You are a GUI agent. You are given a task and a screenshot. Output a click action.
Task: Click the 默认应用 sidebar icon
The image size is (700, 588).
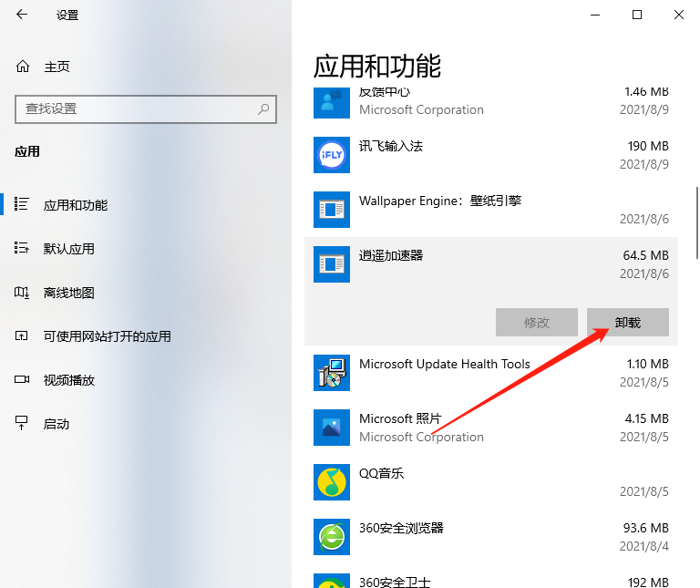click(x=22, y=247)
